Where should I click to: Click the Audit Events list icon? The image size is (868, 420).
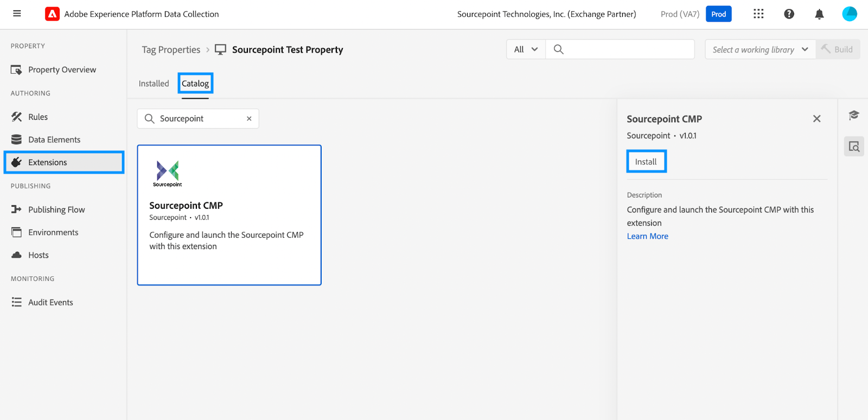(17, 302)
